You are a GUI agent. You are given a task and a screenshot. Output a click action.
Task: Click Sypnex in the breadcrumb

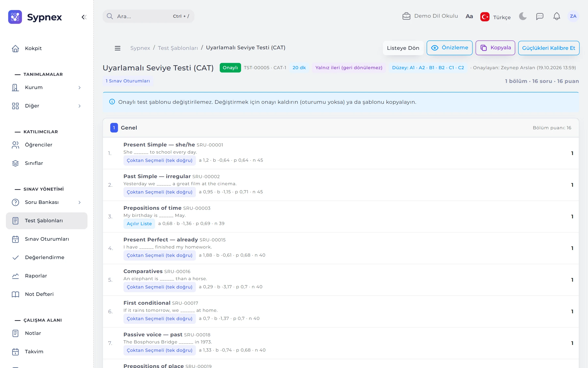tap(140, 48)
